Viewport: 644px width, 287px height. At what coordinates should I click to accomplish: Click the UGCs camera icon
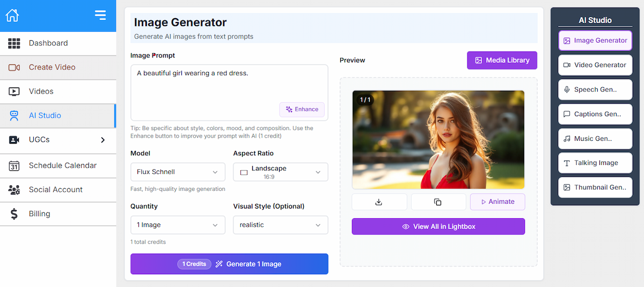(x=14, y=140)
